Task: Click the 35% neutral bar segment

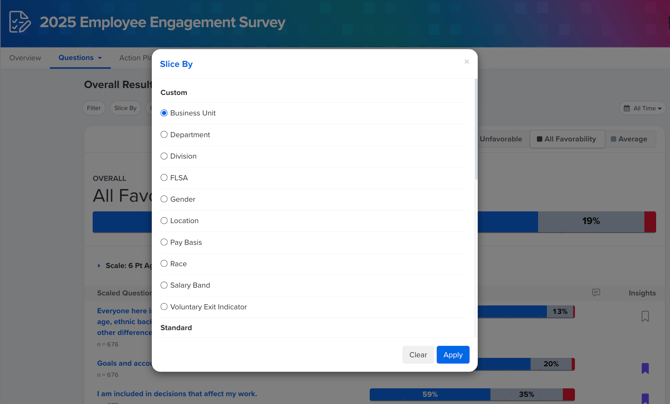Action: click(x=526, y=394)
